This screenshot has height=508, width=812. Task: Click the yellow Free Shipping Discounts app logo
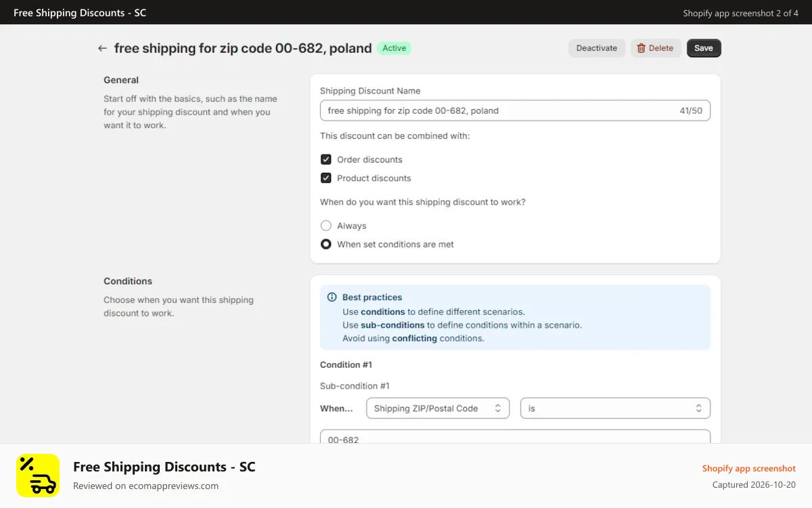tap(38, 475)
